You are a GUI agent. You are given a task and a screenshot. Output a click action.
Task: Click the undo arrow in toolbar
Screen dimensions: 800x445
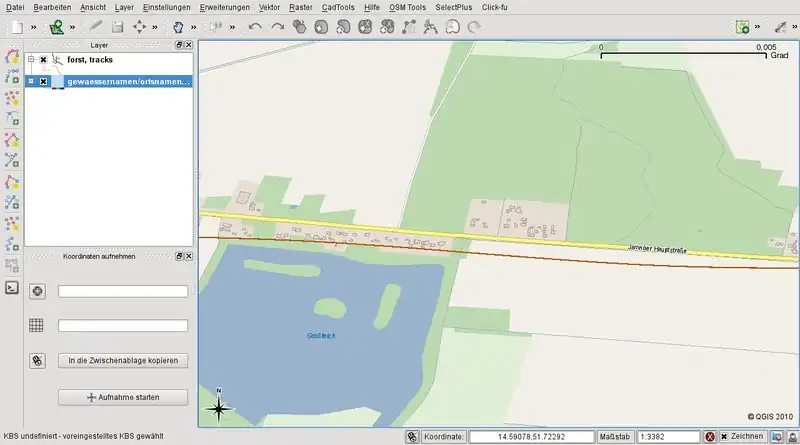pyautogui.click(x=256, y=27)
